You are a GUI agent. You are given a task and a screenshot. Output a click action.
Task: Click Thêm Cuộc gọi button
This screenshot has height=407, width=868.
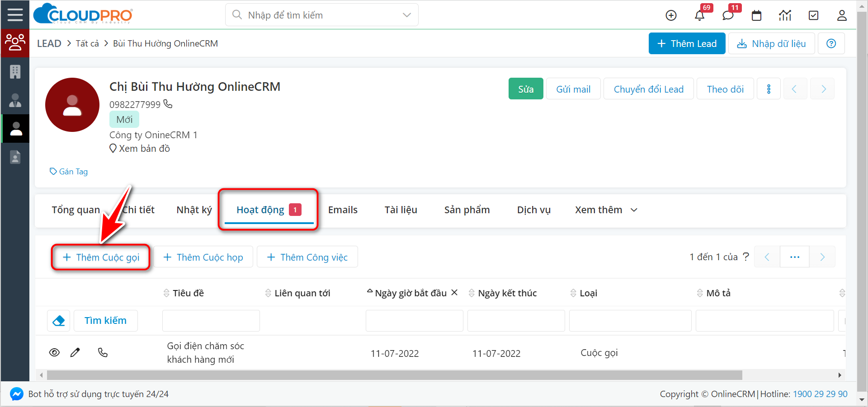[x=101, y=257]
